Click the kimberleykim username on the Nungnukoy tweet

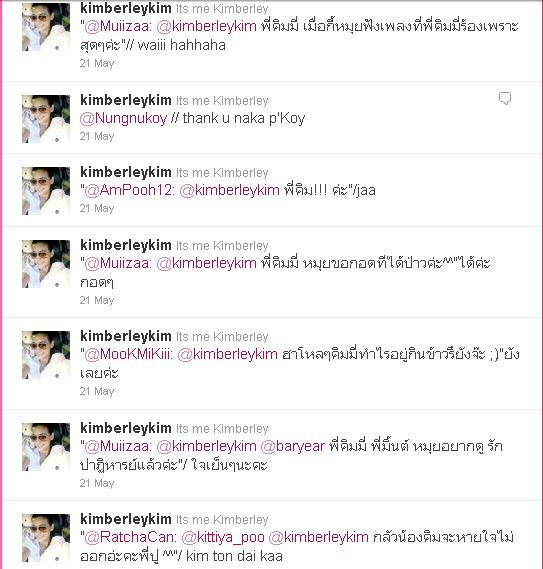[x=126, y=100]
